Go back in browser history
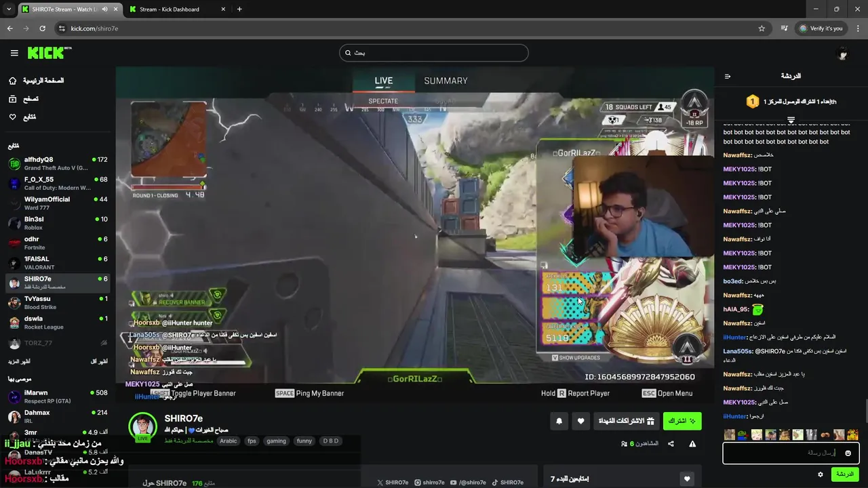 click(9, 28)
